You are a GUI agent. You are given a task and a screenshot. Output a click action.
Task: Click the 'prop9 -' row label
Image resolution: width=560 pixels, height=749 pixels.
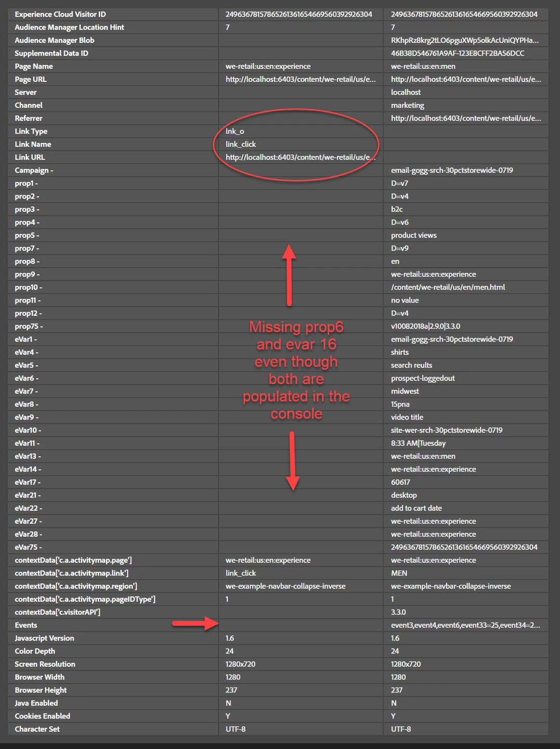click(26, 274)
